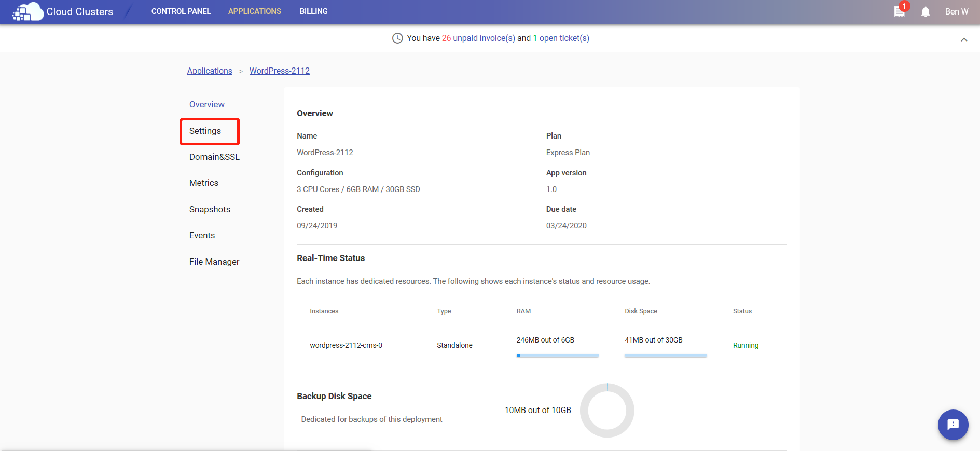Click the Disk Space column header

click(x=641, y=311)
